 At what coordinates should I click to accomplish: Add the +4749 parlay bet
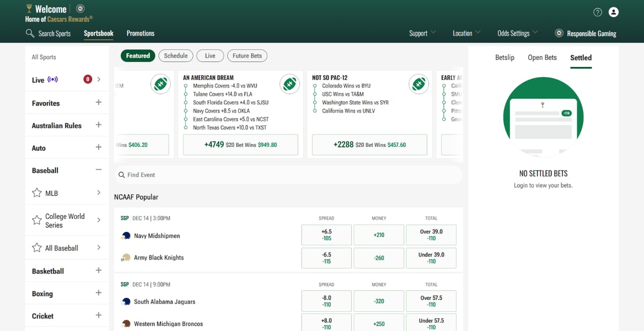click(x=240, y=145)
